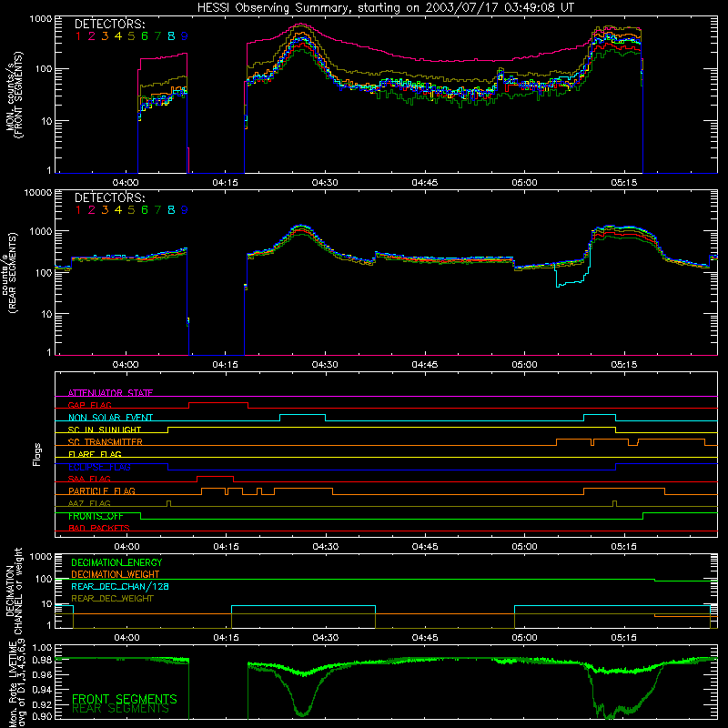The image size is (728, 728).
Task: Click DETECTORS: heading in the front segments plot
Action: [110, 24]
